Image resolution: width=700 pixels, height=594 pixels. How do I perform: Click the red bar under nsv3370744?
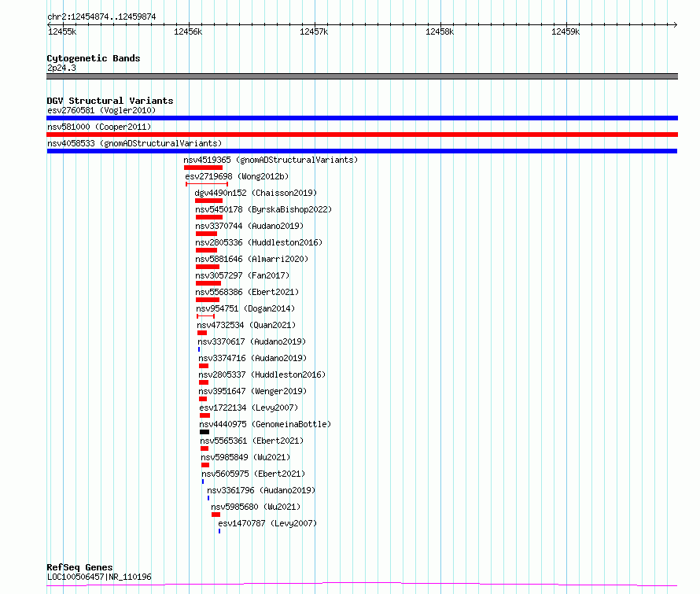(207, 234)
